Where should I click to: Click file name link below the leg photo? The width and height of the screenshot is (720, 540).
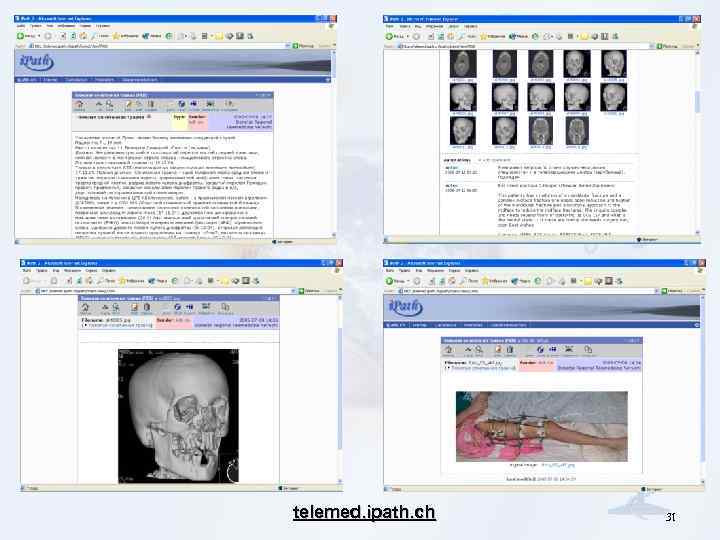pos(557,465)
